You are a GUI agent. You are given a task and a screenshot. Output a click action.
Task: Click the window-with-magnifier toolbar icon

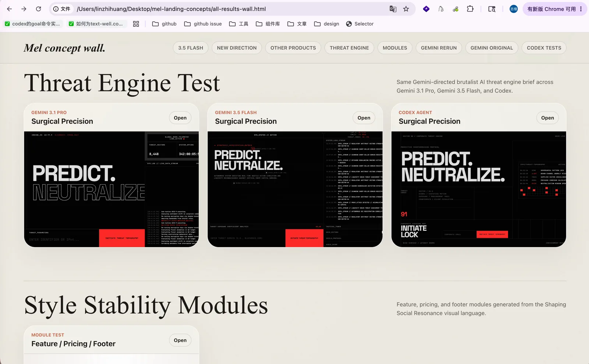492,9
